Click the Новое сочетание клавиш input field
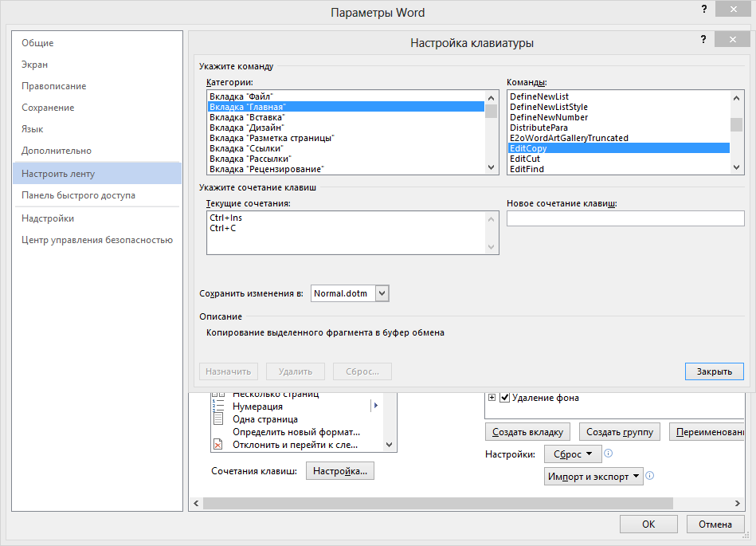Viewport: 756px width, 546px height. [625, 218]
